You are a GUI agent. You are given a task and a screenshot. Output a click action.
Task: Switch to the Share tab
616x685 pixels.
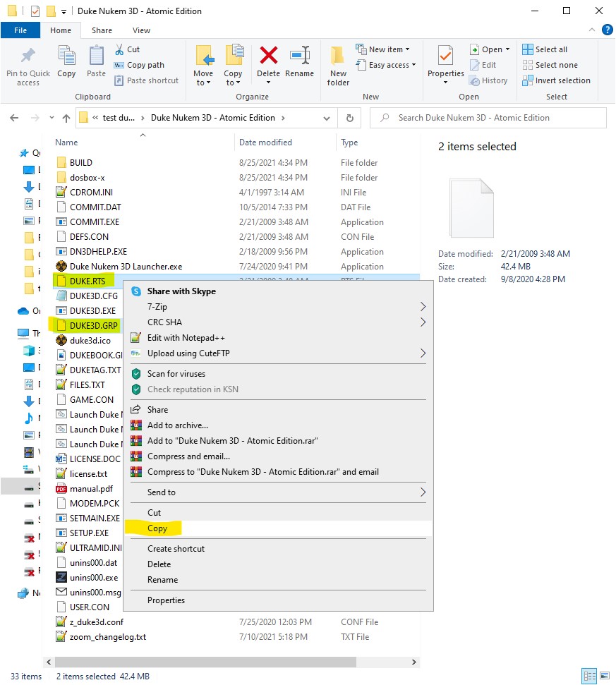pos(102,30)
